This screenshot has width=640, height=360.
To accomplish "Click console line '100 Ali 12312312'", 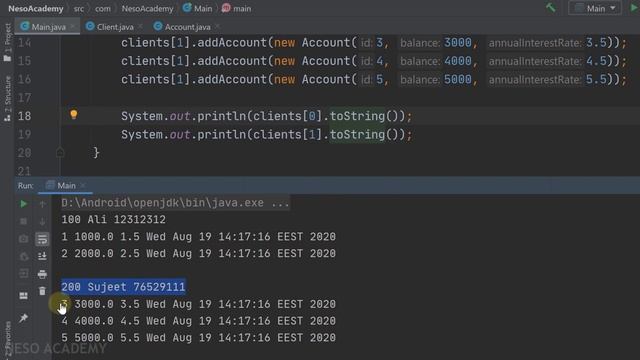I will tap(113, 220).
